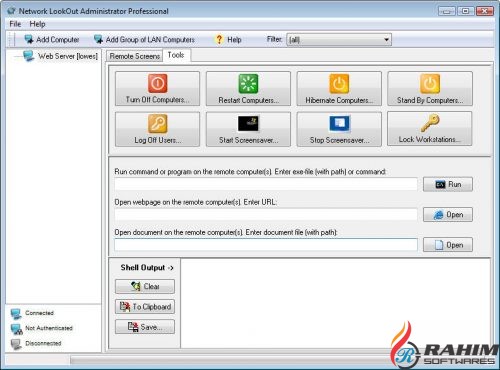The height and width of the screenshot is (370, 500).
Task: Click the Start Screensaver black screen icon
Action: tap(248, 124)
